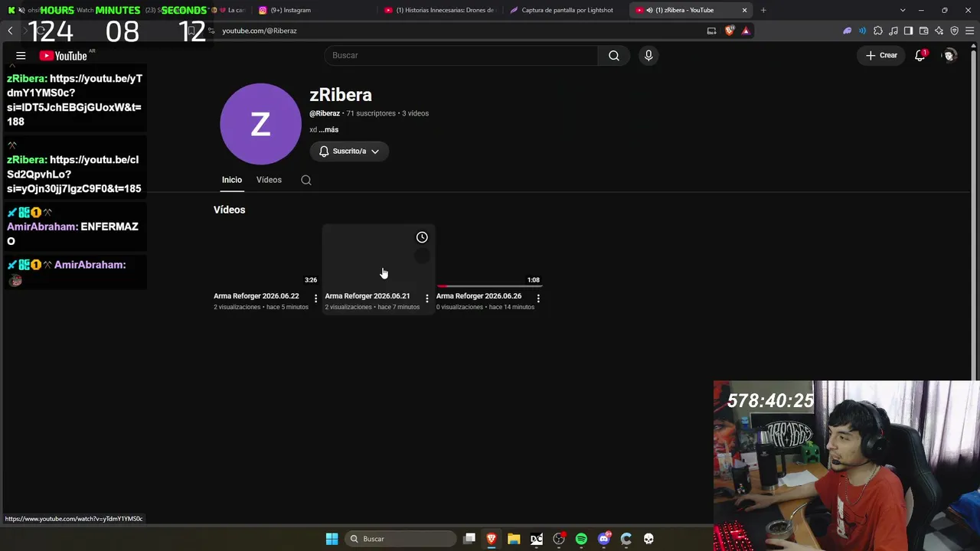980x551 pixels.
Task: Switch to the Instagram browser tab
Action: pos(311,10)
